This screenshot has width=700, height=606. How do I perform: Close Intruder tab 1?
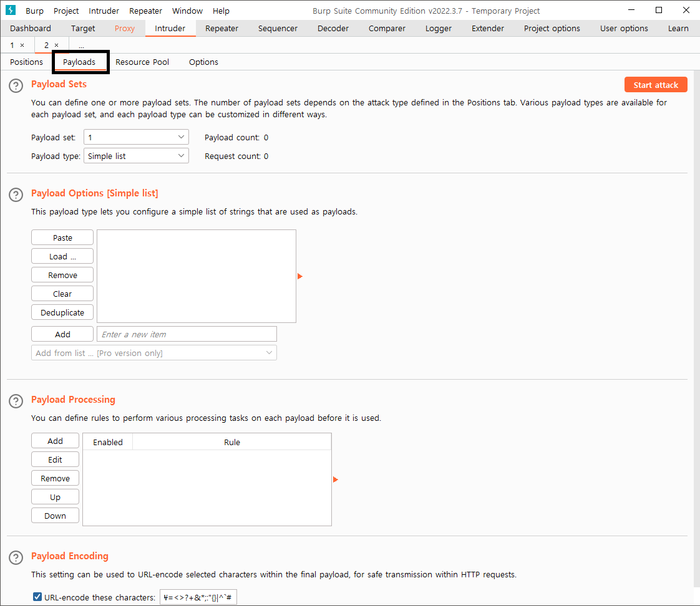click(22, 45)
